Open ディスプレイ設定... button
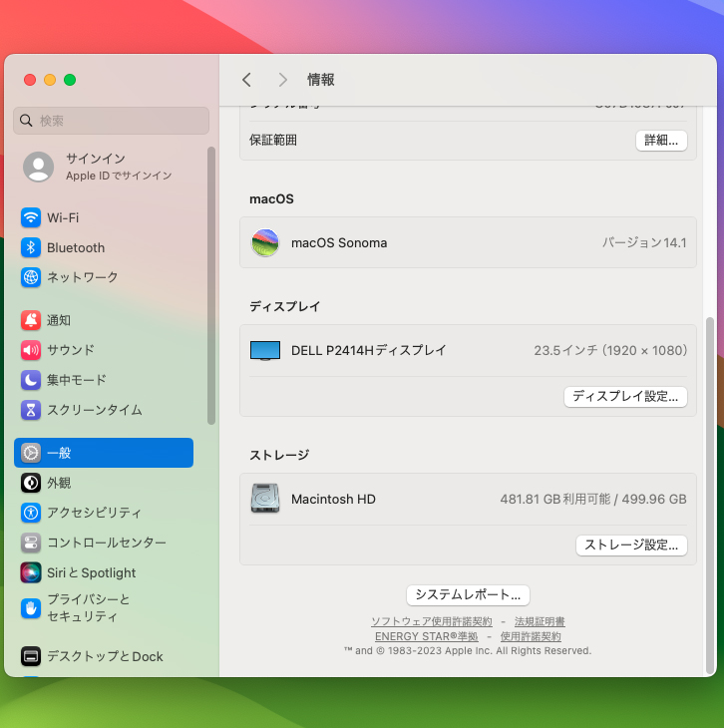 [x=625, y=397]
